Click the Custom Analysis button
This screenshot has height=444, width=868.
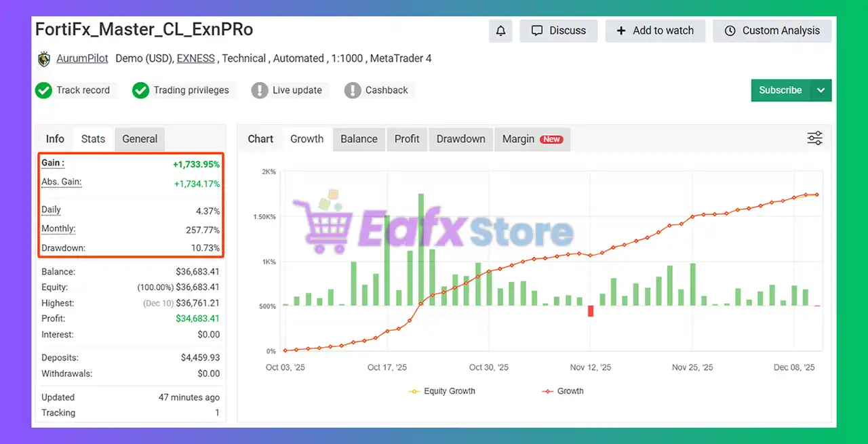(x=772, y=31)
